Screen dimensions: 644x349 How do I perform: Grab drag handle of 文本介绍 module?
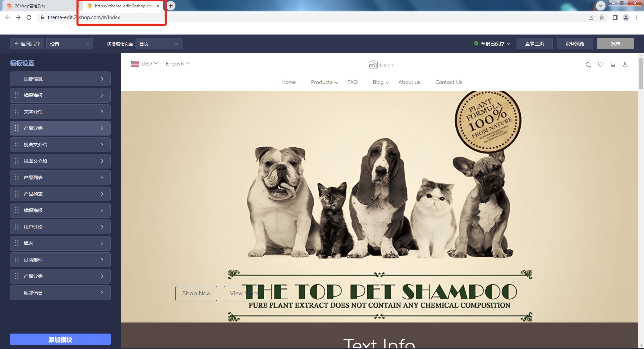click(x=17, y=112)
